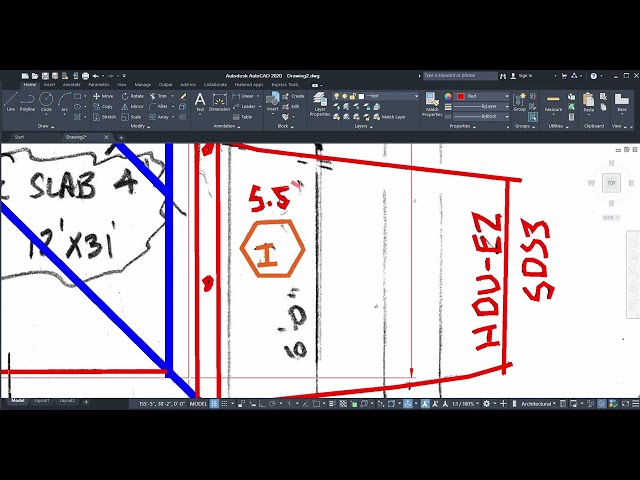Click the color wheel icon in Properties
The width and height of the screenshot is (640, 480).
point(448,96)
